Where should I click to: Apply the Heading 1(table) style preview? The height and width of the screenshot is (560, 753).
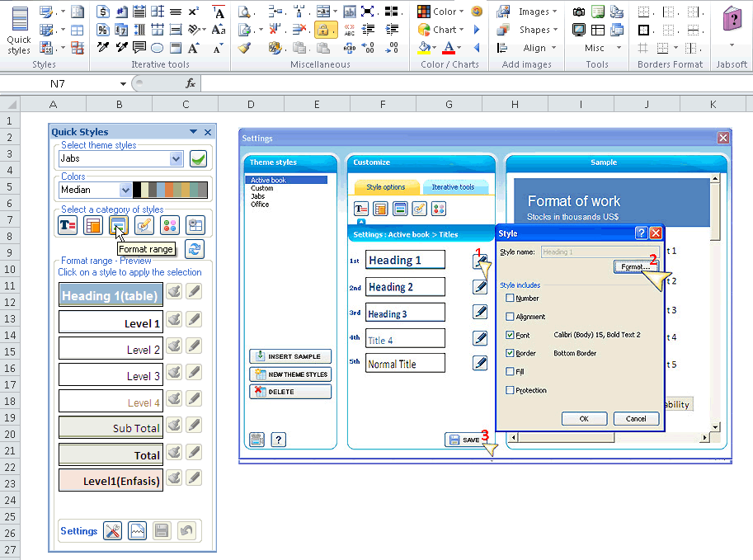point(111,295)
